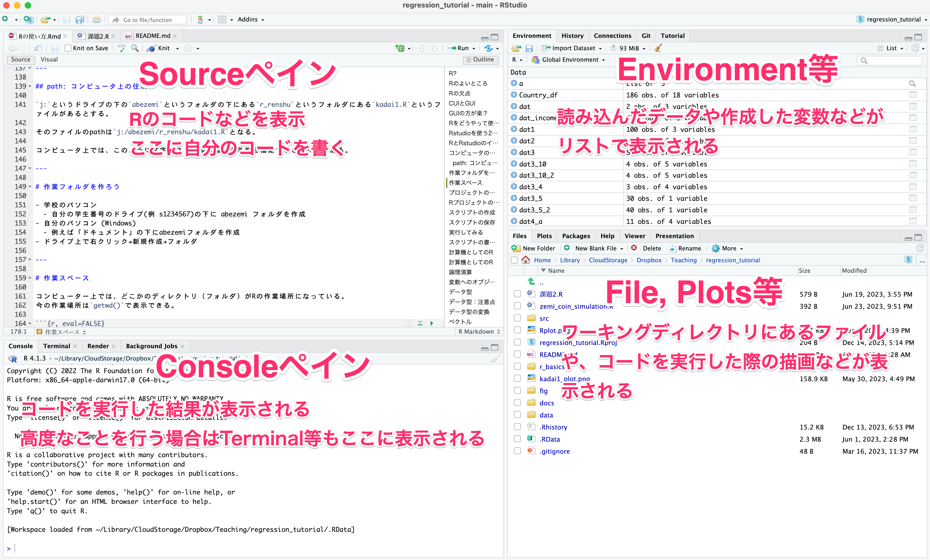Click the Environment search field
Viewport: 930px width, 560px height.
click(890, 60)
